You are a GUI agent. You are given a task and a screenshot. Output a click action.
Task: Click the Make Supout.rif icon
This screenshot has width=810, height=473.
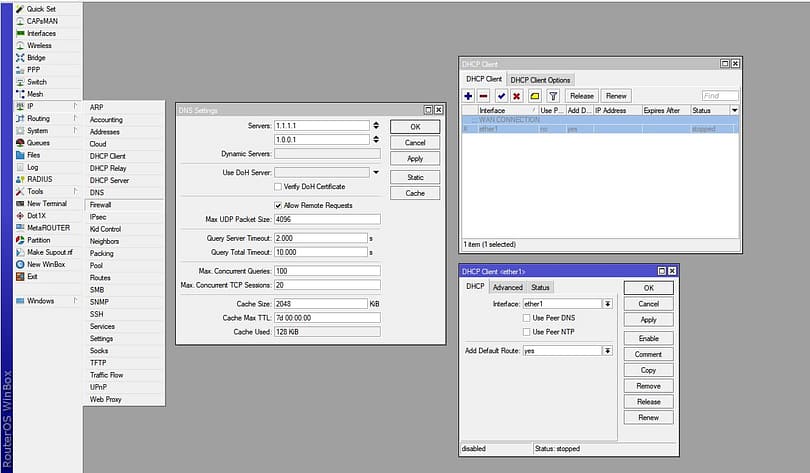[x=20, y=252]
